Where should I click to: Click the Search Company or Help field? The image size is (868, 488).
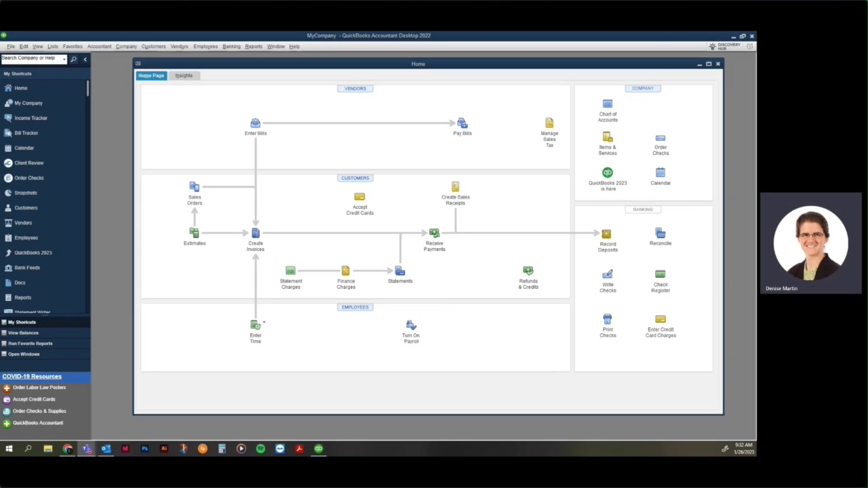[31, 59]
